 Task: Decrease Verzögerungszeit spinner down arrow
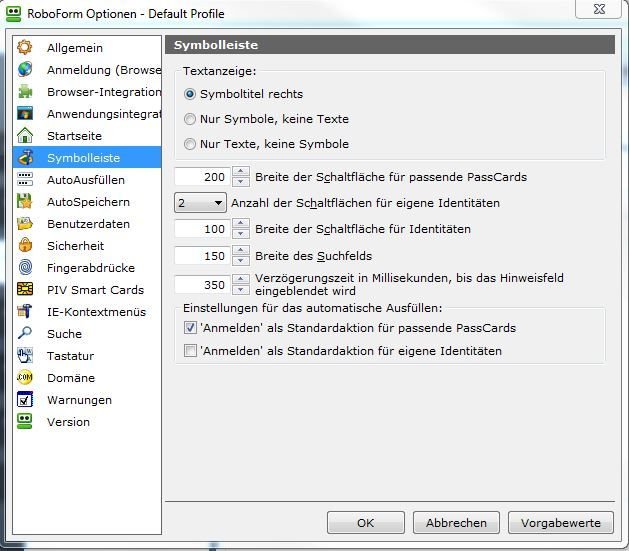coord(241,290)
